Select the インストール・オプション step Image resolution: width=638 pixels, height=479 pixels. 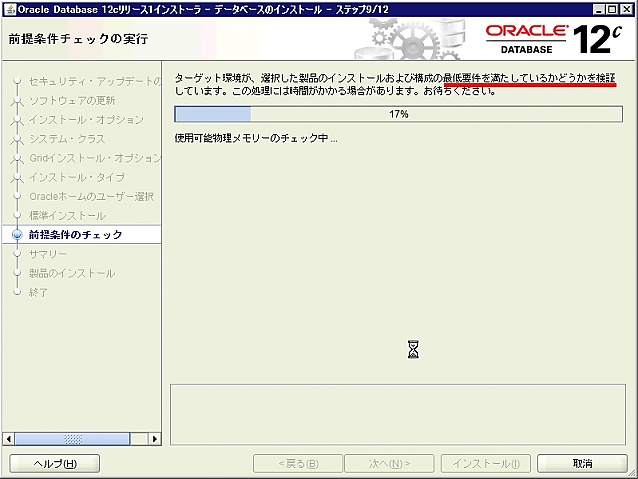(86, 120)
